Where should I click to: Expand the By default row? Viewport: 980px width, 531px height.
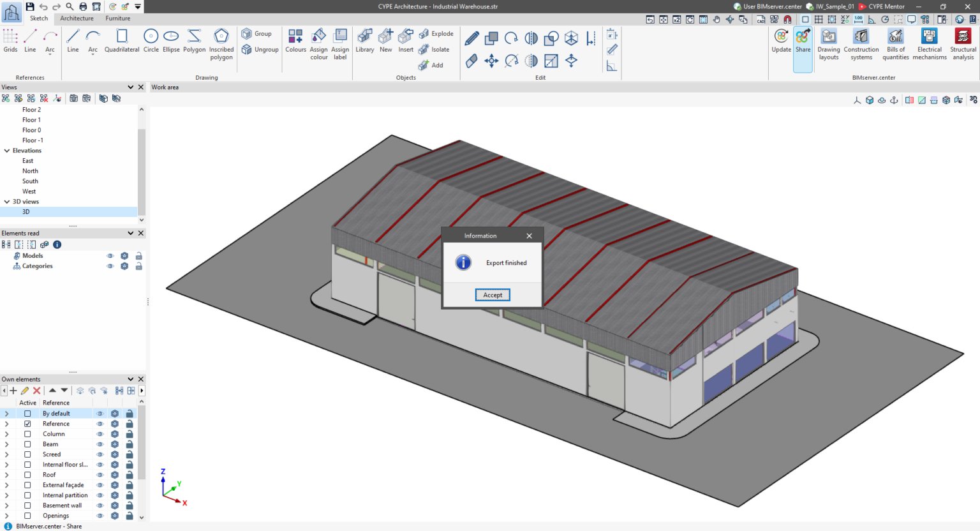coord(6,414)
